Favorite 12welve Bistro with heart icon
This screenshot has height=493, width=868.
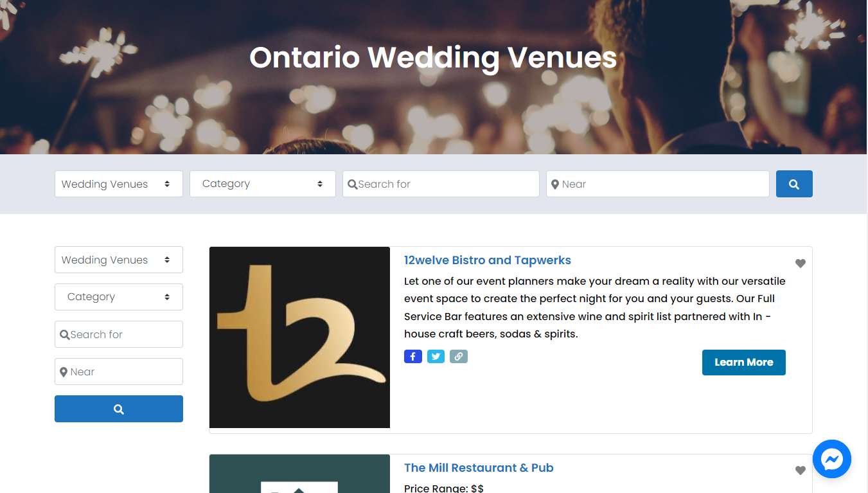click(801, 264)
